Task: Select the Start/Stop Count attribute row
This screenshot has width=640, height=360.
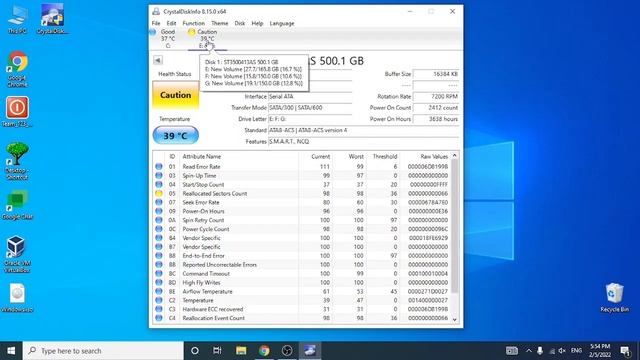Action: [x=302, y=184]
